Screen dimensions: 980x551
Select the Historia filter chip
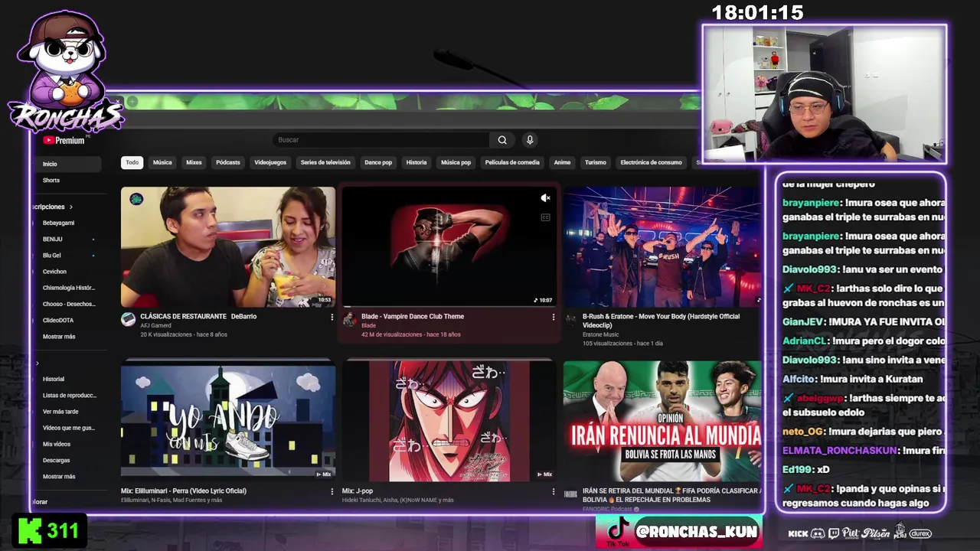pyautogui.click(x=416, y=162)
